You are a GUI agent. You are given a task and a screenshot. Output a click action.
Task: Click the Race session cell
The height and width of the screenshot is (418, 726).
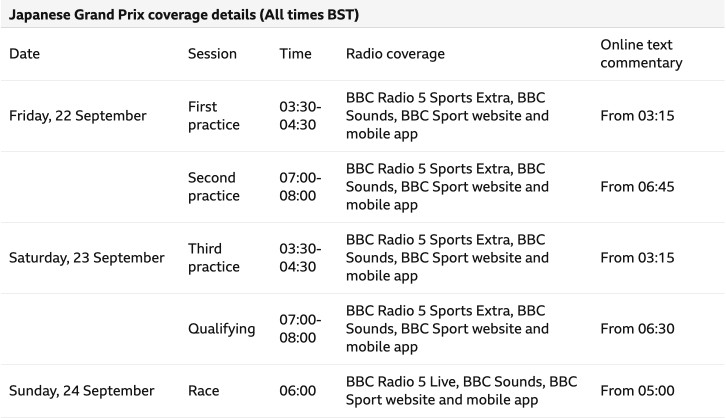[203, 391]
